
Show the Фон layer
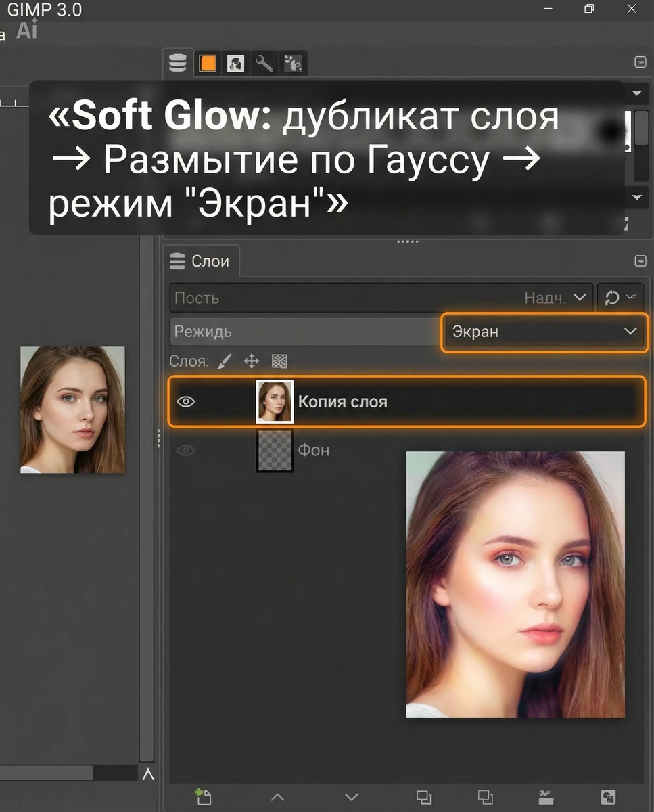pyautogui.click(x=186, y=451)
